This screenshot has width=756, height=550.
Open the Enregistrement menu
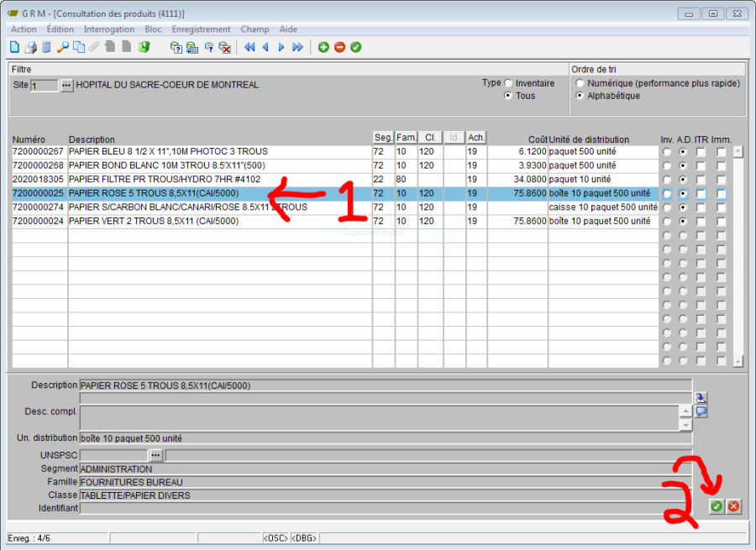click(x=201, y=29)
